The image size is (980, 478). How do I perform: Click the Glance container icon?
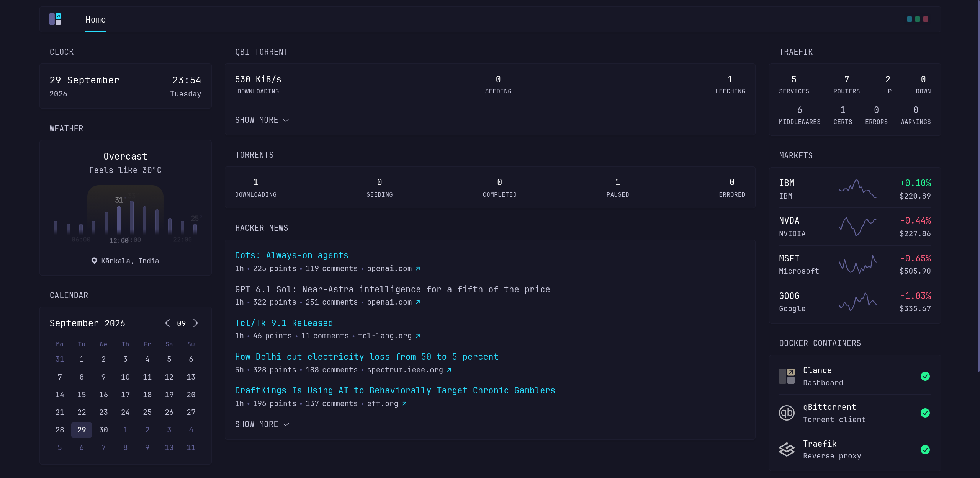(x=787, y=376)
